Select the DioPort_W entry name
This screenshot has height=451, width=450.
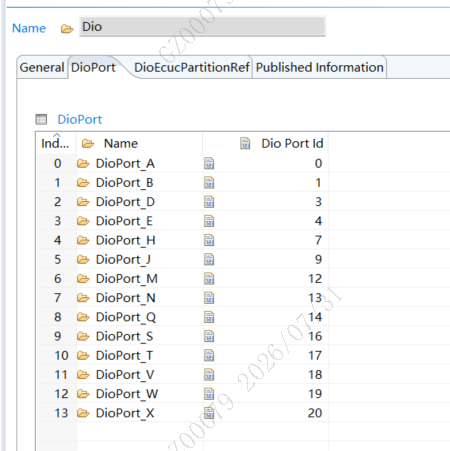[127, 394]
